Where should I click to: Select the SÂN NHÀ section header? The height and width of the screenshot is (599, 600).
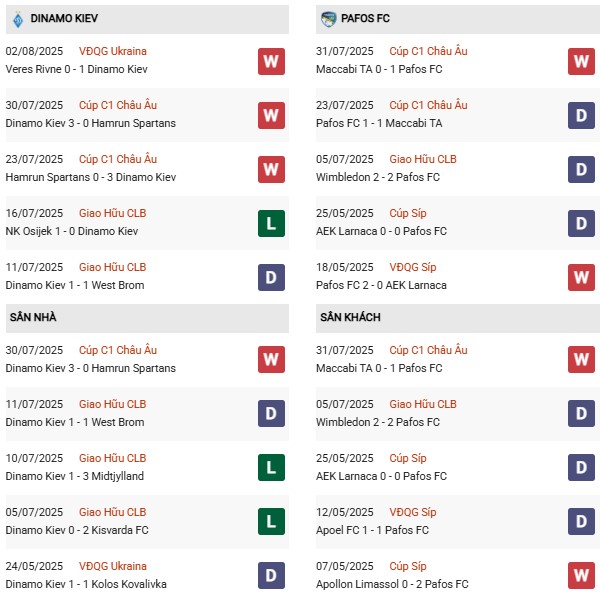(33, 317)
